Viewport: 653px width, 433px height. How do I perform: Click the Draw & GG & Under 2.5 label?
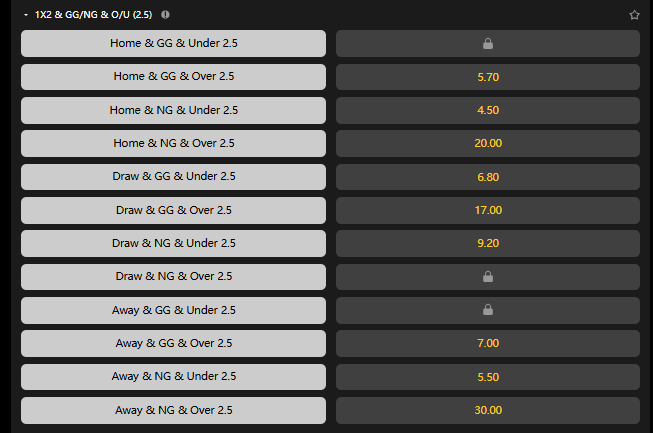tap(174, 177)
